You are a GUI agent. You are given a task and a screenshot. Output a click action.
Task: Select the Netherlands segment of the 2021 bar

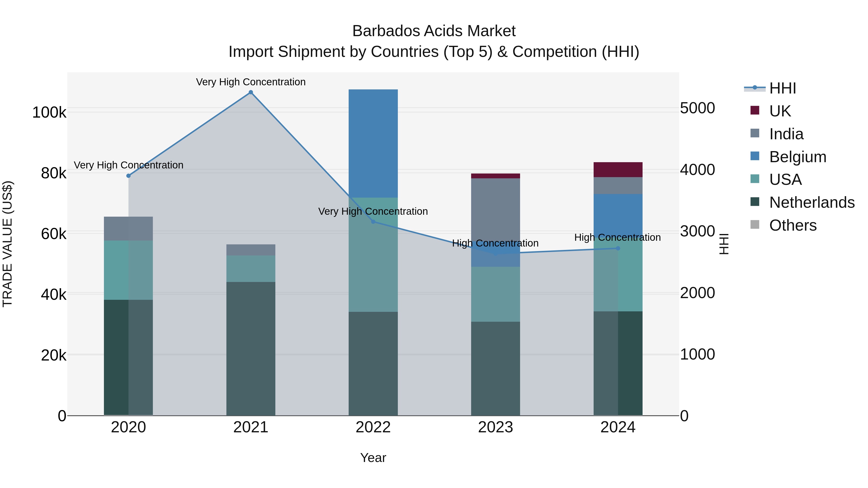(x=251, y=348)
